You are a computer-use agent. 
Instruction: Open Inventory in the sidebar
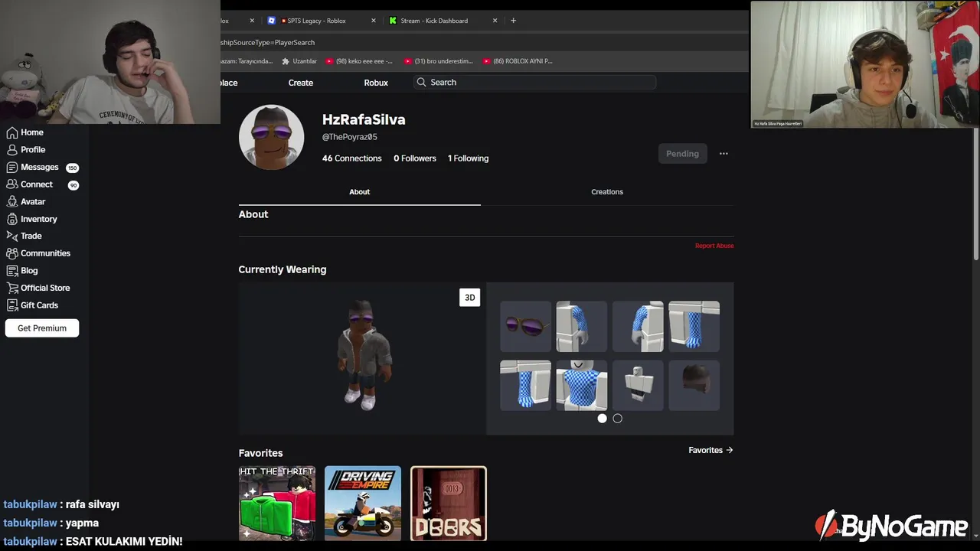[32, 219]
